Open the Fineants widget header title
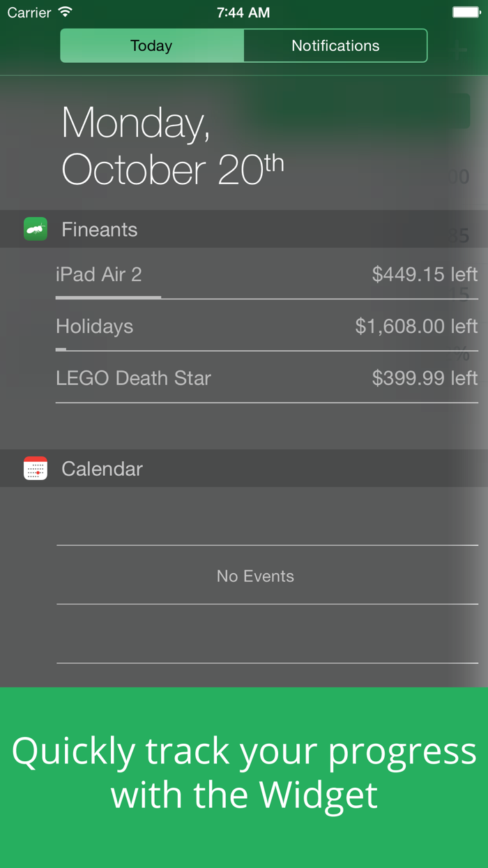The width and height of the screenshot is (488, 868). coord(100,230)
